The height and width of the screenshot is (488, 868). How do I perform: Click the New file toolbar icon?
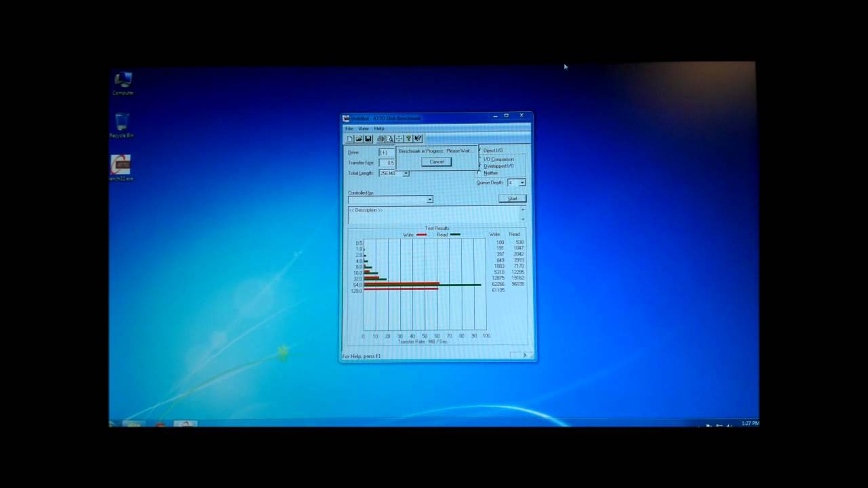coord(350,139)
